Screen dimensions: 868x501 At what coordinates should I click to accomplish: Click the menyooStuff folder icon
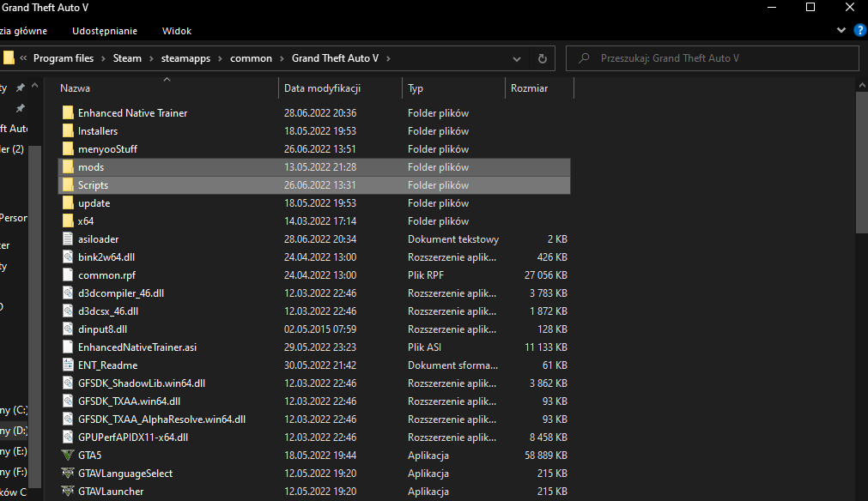pyautogui.click(x=68, y=148)
